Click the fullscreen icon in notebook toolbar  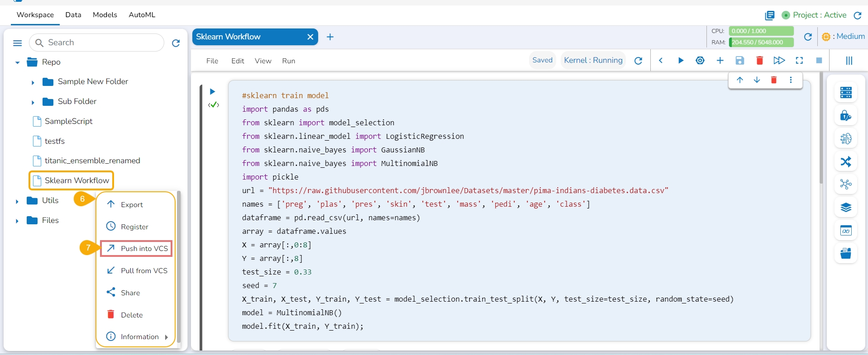click(799, 61)
